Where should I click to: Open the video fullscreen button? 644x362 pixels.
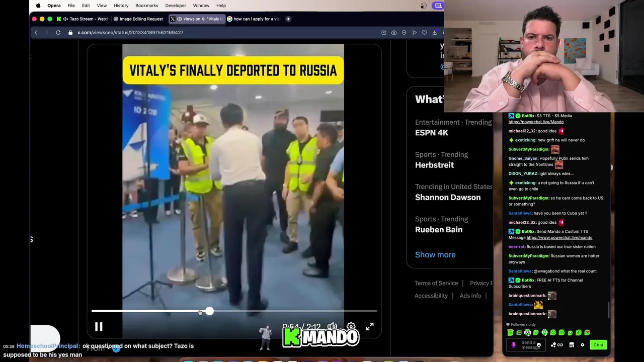pos(370,327)
